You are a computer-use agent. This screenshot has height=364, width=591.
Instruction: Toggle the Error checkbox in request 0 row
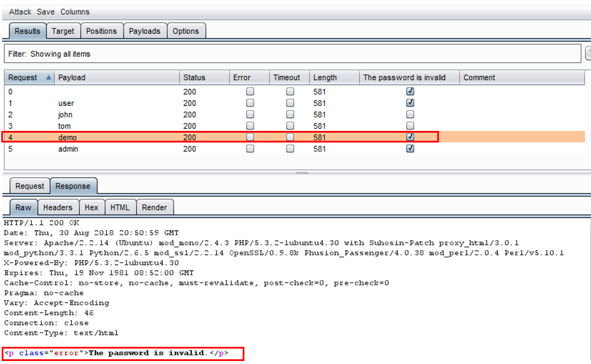[x=250, y=91]
